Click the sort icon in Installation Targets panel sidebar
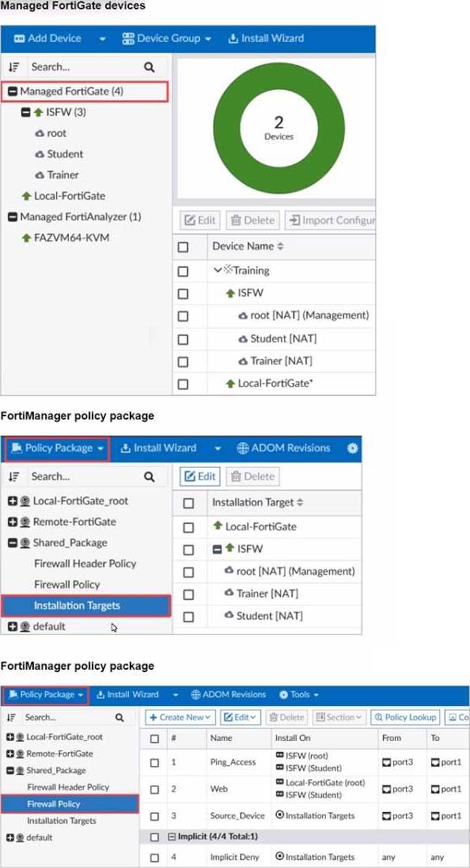 click(x=14, y=477)
